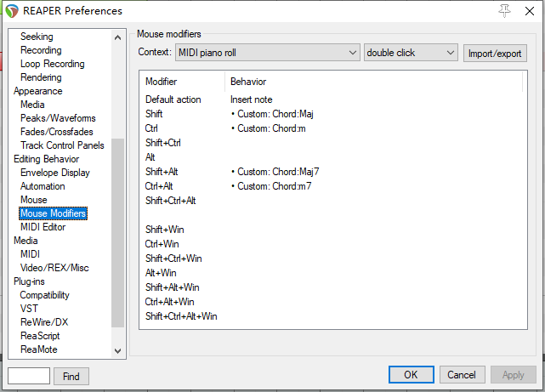Click in the preferences search input field
The image size is (545, 392).
(29, 376)
